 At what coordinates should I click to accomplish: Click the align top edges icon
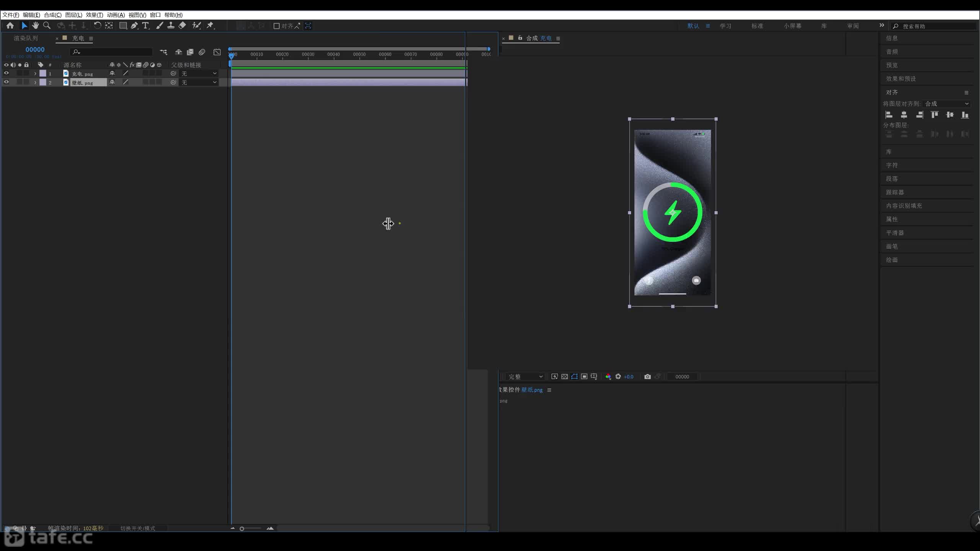point(934,115)
